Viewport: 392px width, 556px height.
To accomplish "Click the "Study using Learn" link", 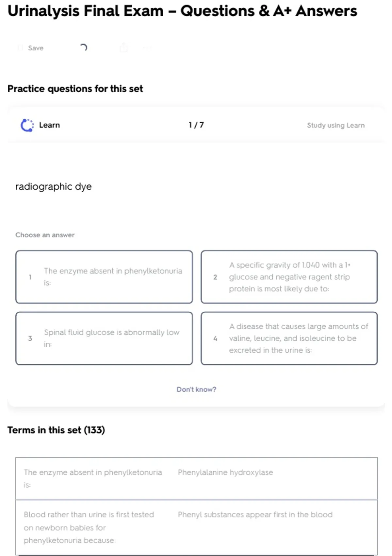I will [335, 125].
